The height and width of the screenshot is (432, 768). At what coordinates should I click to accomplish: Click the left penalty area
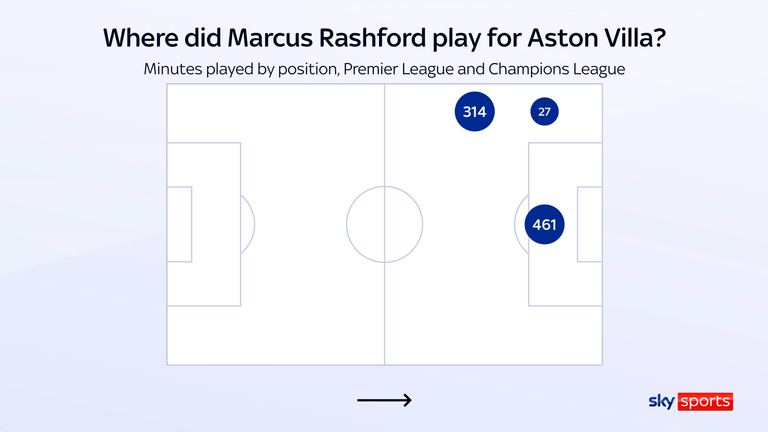(x=204, y=224)
